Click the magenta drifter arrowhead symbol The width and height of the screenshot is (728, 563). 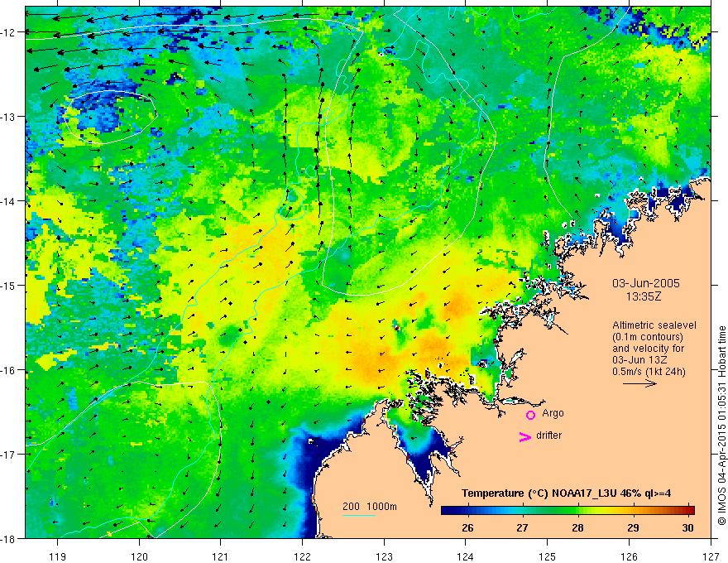525,437
